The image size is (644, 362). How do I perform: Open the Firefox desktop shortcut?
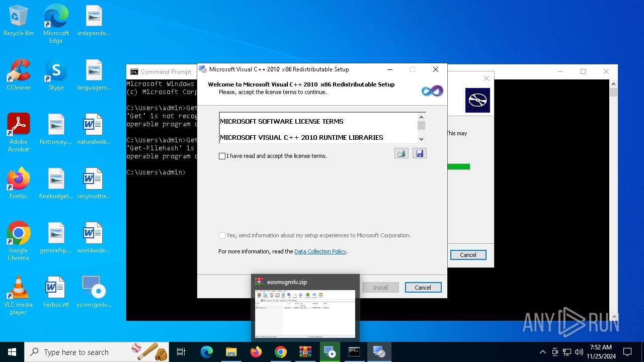click(x=19, y=184)
